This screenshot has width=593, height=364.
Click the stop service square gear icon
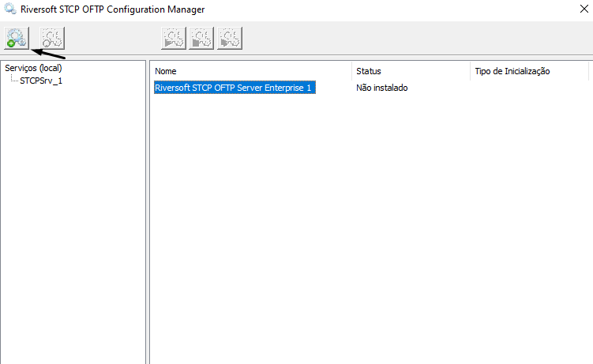pos(201,38)
